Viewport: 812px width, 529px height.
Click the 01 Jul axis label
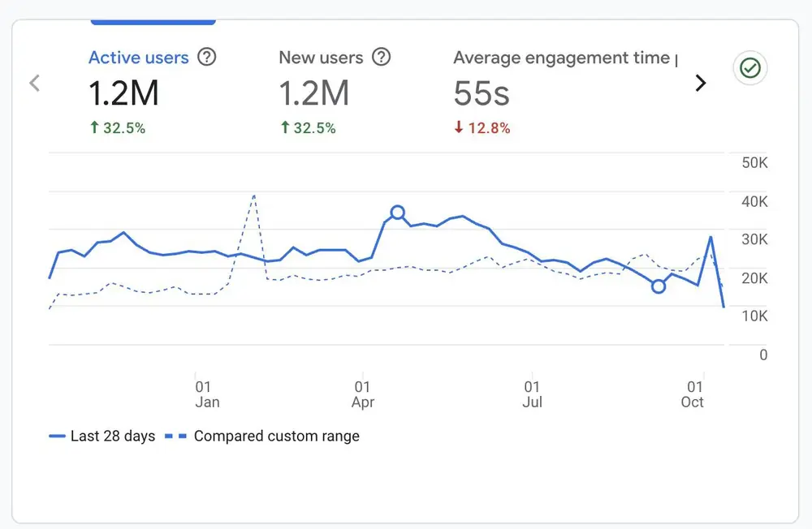pyautogui.click(x=532, y=394)
